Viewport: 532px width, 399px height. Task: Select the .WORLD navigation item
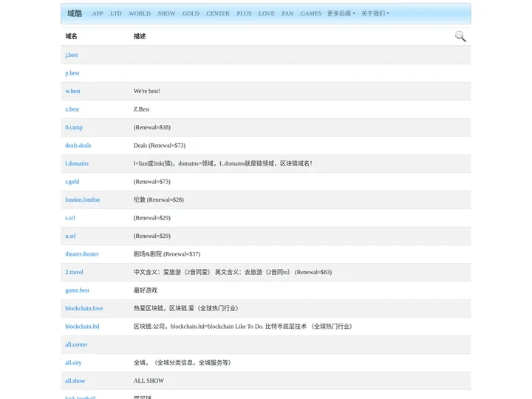139,13
